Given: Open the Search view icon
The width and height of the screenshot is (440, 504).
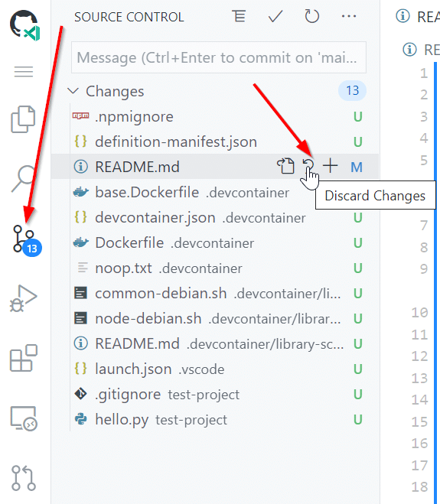Looking at the screenshot, I should click(23, 179).
